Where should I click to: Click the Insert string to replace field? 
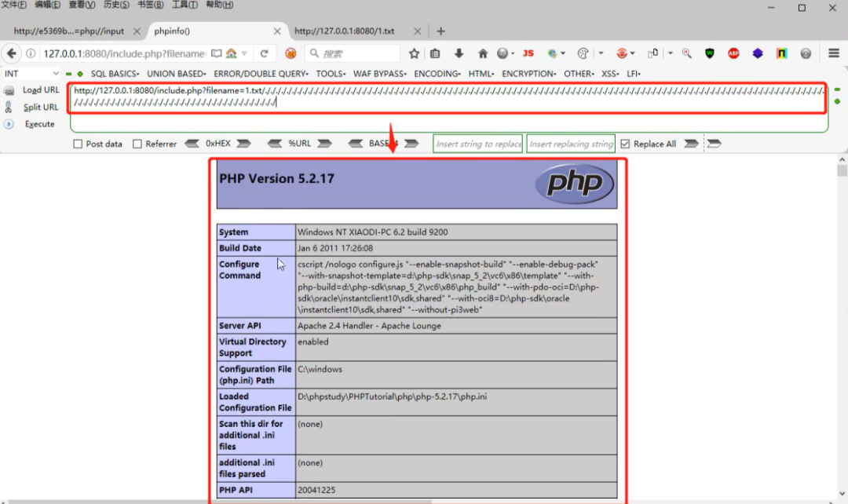tap(477, 144)
